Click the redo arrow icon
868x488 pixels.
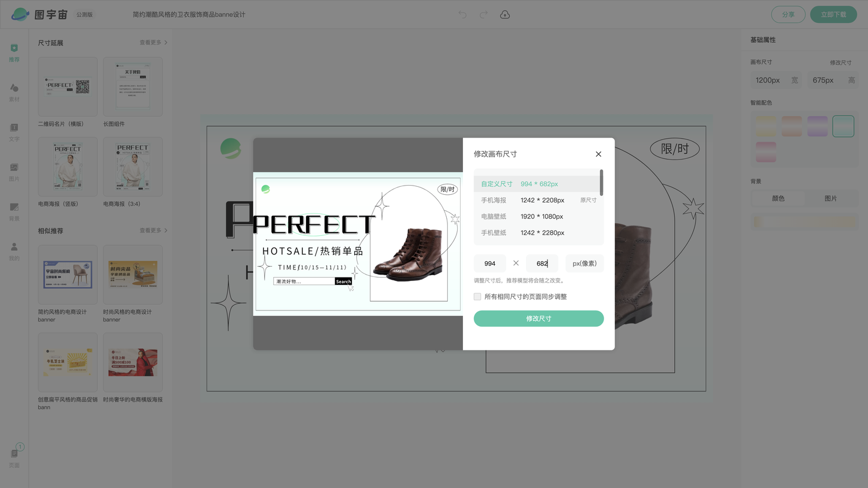click(483, 14)
